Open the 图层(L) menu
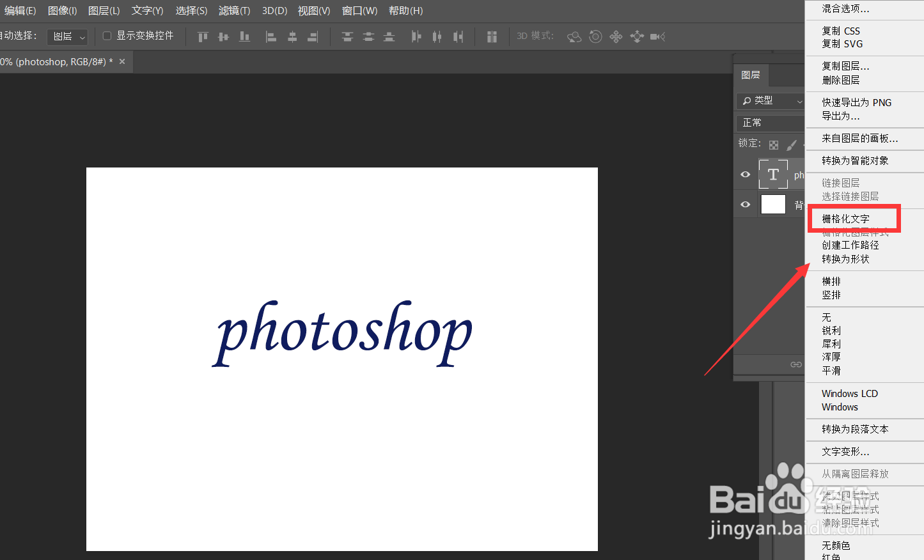 pyautogui.click(x=104, y=11)
